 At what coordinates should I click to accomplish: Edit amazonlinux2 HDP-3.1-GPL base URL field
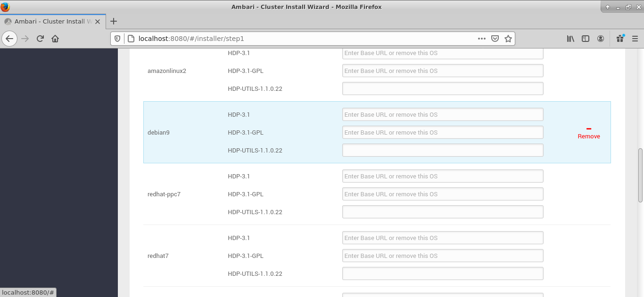(x=443, y=71)
